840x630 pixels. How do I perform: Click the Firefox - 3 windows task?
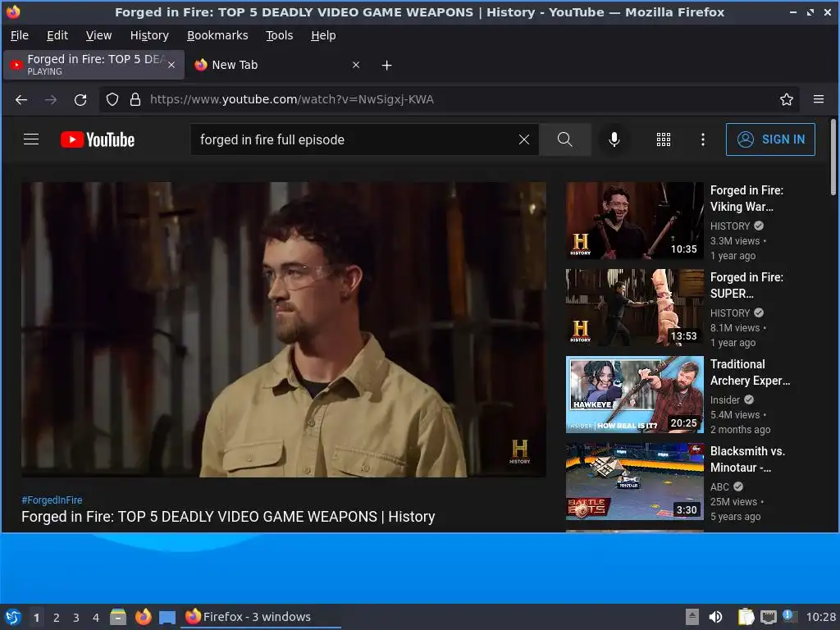[x=262, y=617]
